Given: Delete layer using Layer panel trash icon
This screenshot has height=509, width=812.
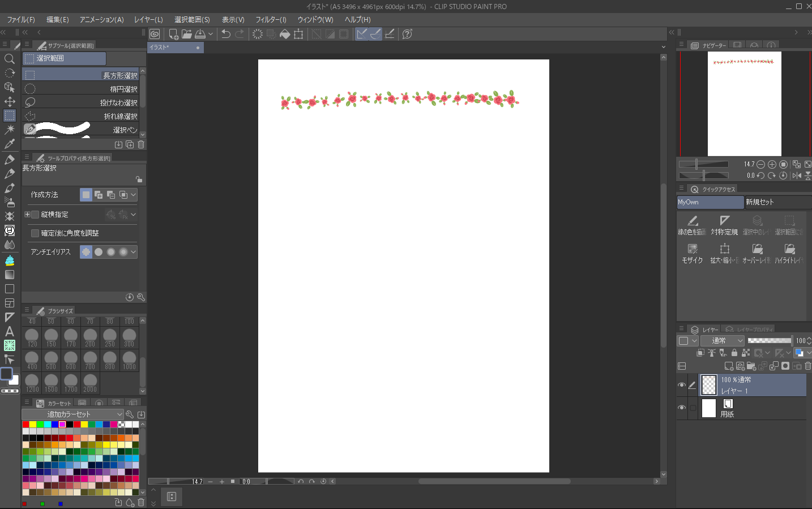Looking at the screenshot, I should pyautogui.click(x=807, y=366).
